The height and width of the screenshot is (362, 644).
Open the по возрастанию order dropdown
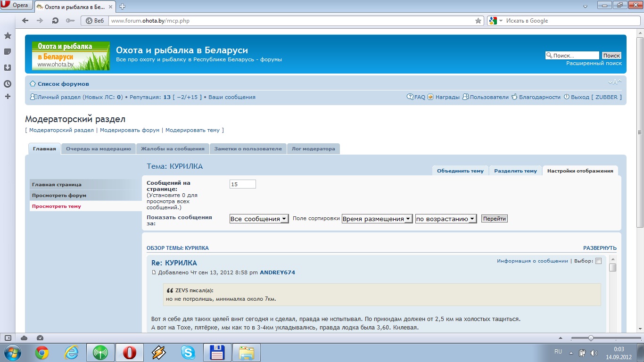click(446, 219)
